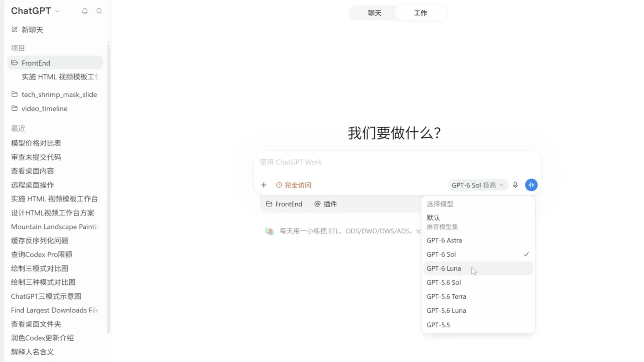
Task: Choose the 默认 推荐模型集 option
Action: point(478,222)
